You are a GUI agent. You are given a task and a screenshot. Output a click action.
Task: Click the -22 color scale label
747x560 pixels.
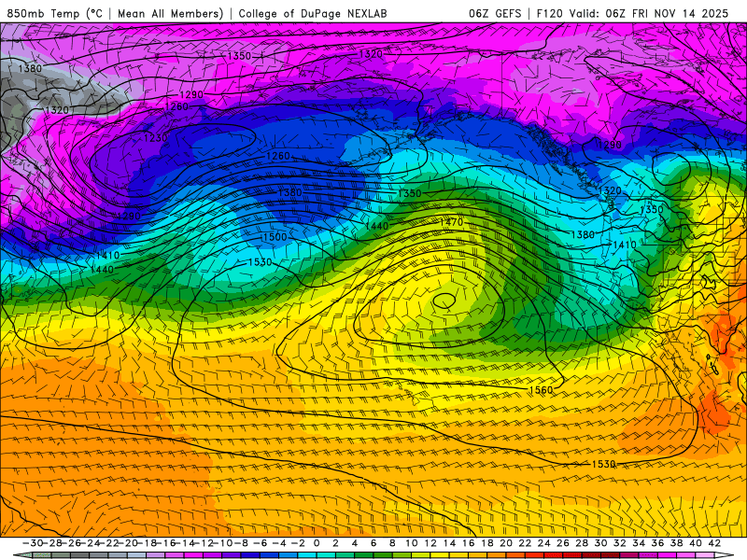[108, 543]
